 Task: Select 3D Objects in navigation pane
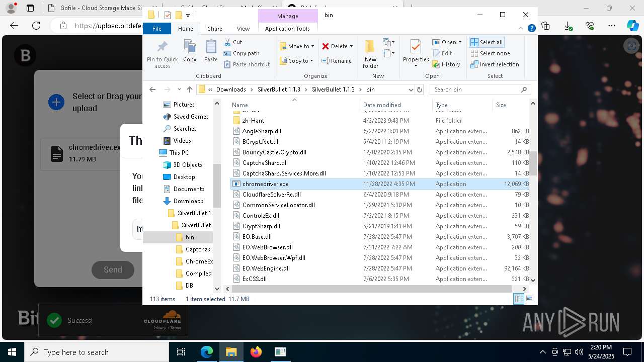[x=188, y=165]
